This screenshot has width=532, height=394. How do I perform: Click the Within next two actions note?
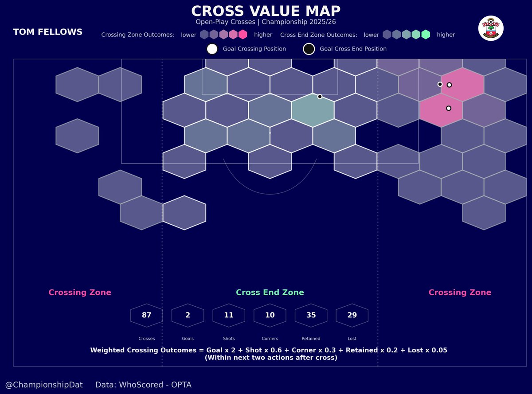(271, 358)
